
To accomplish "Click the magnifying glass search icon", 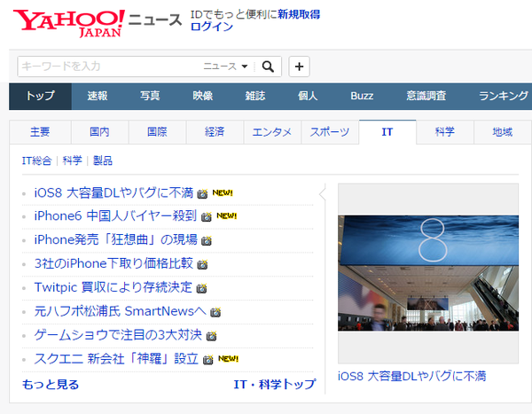I will (x=268, y=66).
